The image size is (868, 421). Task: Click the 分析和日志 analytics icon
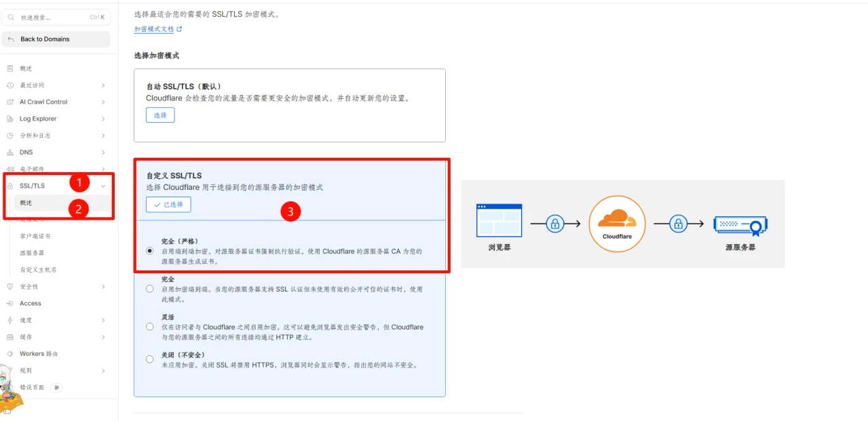(x=10, y=136)
